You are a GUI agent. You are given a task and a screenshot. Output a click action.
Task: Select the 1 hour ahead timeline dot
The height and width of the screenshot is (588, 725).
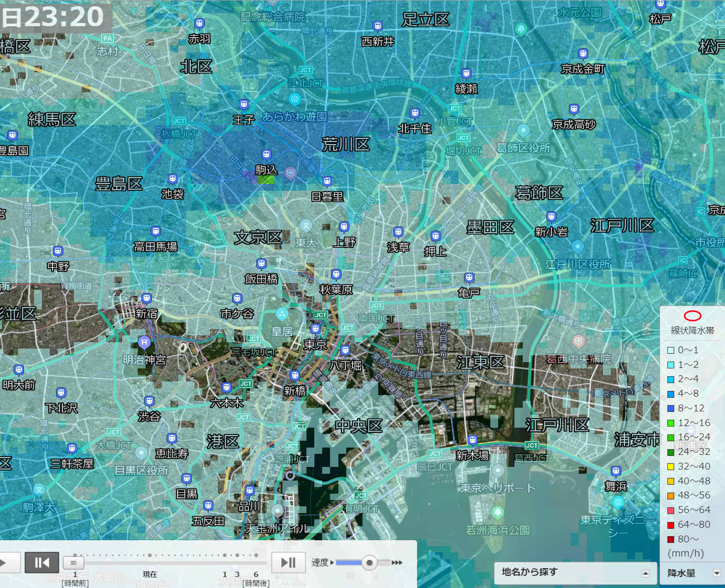click(225, 555)
